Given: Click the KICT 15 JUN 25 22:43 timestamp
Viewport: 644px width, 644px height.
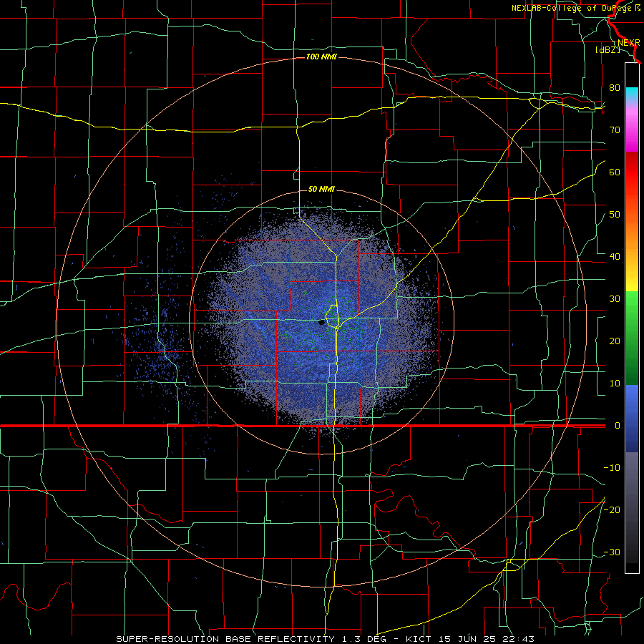Looking at the screenshot, I should pos(470,639).
